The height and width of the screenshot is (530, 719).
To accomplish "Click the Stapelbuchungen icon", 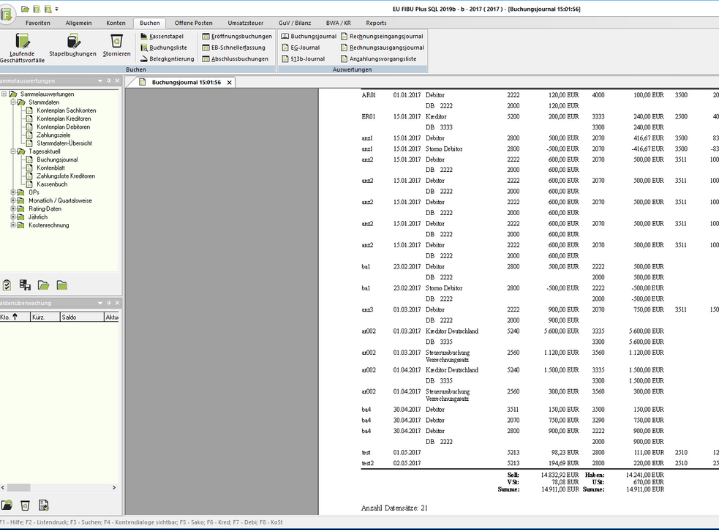I will [x=72, y=47].
